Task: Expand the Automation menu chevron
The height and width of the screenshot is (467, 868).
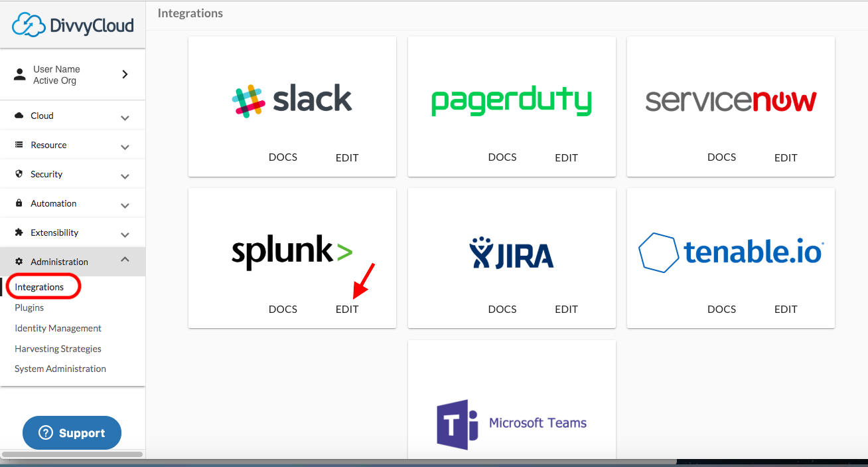Action: point(125,206)
